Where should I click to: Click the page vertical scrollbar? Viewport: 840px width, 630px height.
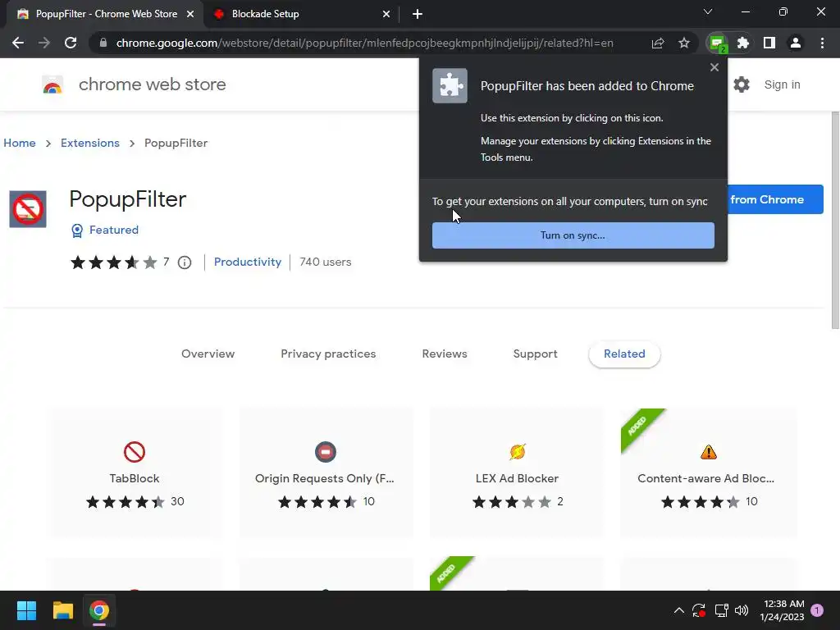[x=835, y=220]
